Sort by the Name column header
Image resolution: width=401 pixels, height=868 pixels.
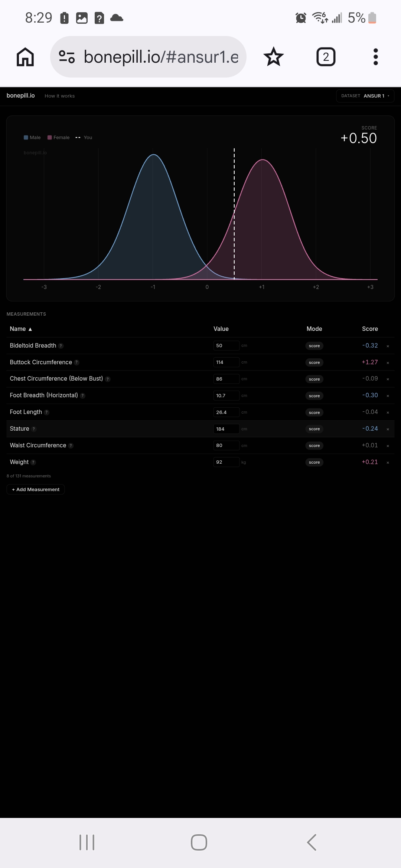coord(21,329)
